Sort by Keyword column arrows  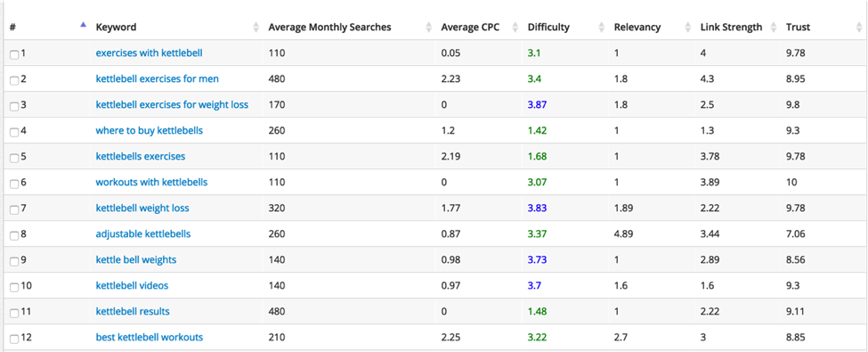(x=256, y=27)
